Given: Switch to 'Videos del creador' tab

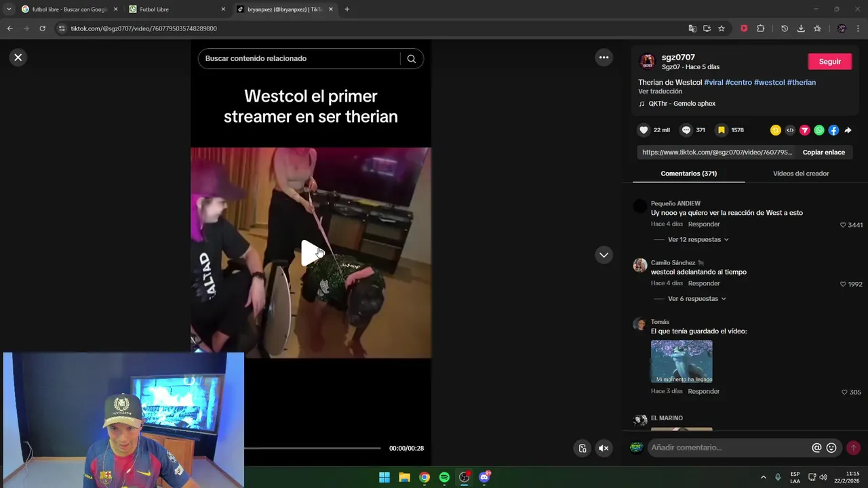Looking at the screenshot, I should click(801, 174).
